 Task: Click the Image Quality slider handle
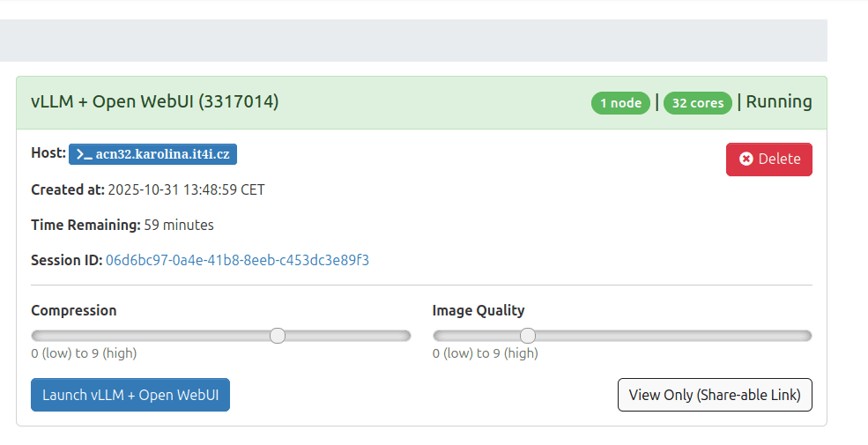click(x=528, y=336)
